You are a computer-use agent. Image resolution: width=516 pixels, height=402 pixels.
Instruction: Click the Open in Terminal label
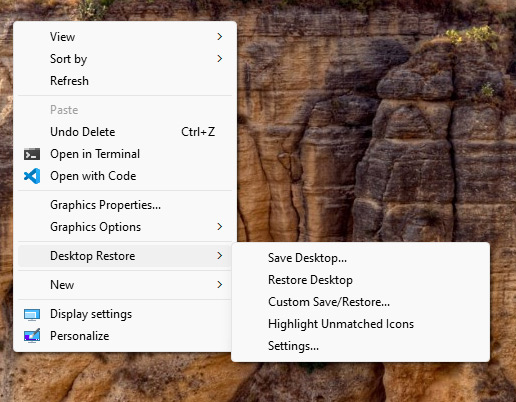point(95,154)
